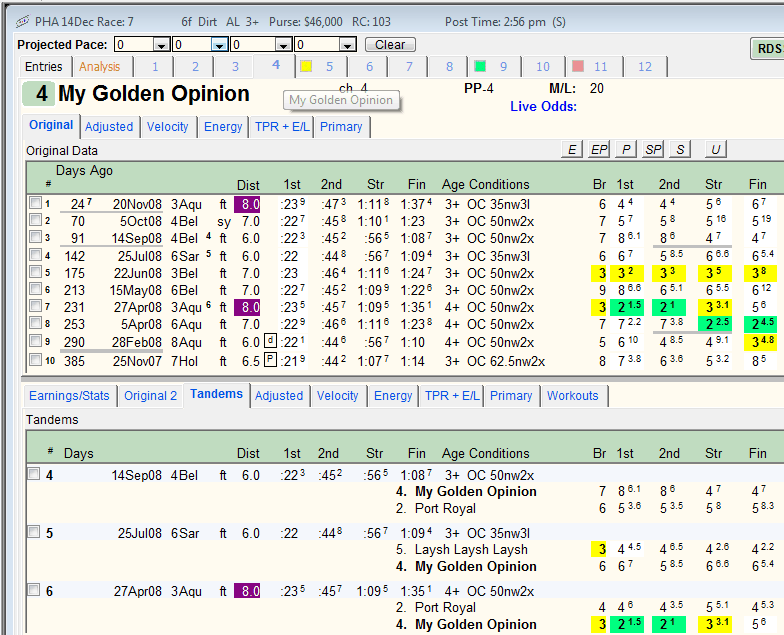Click the P running style button
This screenshot has height=635, width=784.
626,150
